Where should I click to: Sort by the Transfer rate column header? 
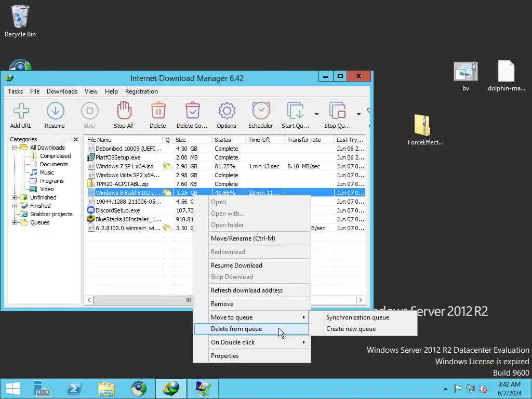[309, 140]
